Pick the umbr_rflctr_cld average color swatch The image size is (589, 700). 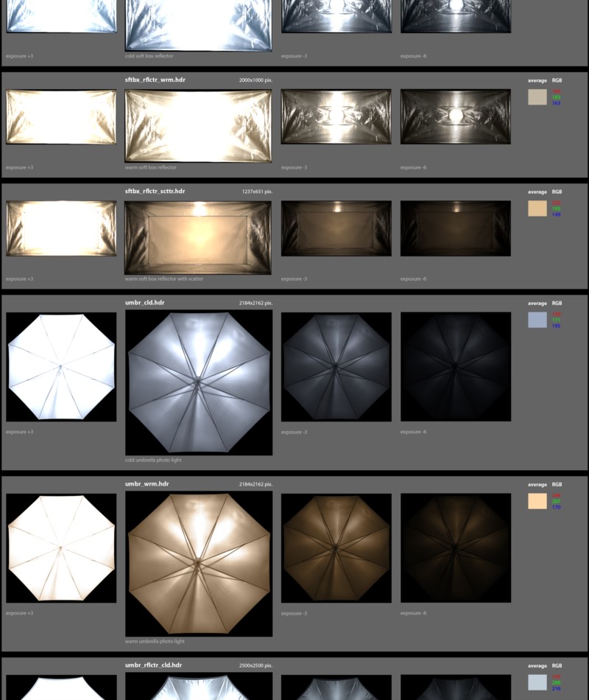[537, 682]
